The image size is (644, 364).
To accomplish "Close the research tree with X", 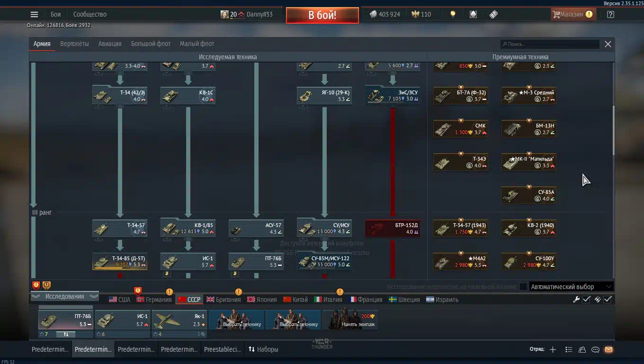I will pos(608,44).
